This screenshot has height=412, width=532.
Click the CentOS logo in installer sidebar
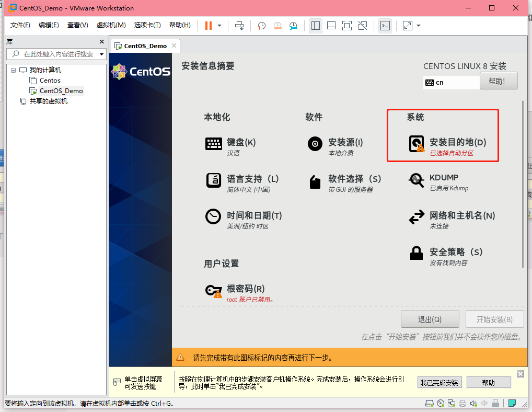(x=141, y=72)
